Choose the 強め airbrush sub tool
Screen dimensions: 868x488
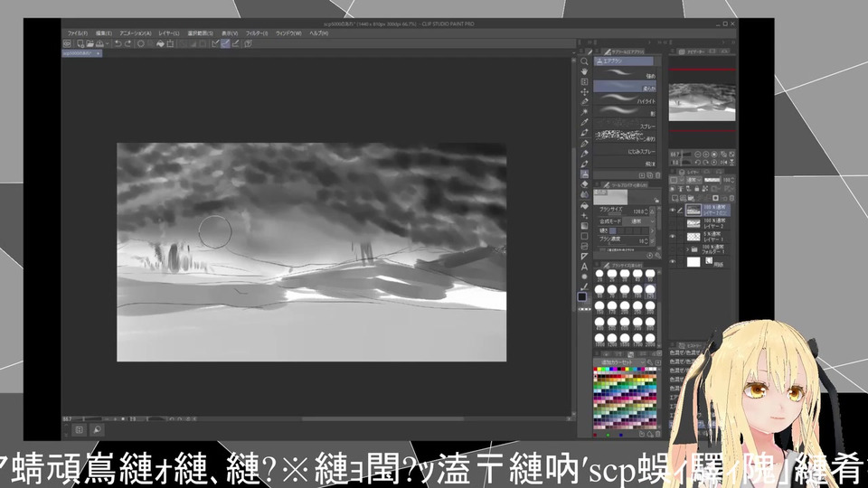pyautogui.click(x=625, y=72)
